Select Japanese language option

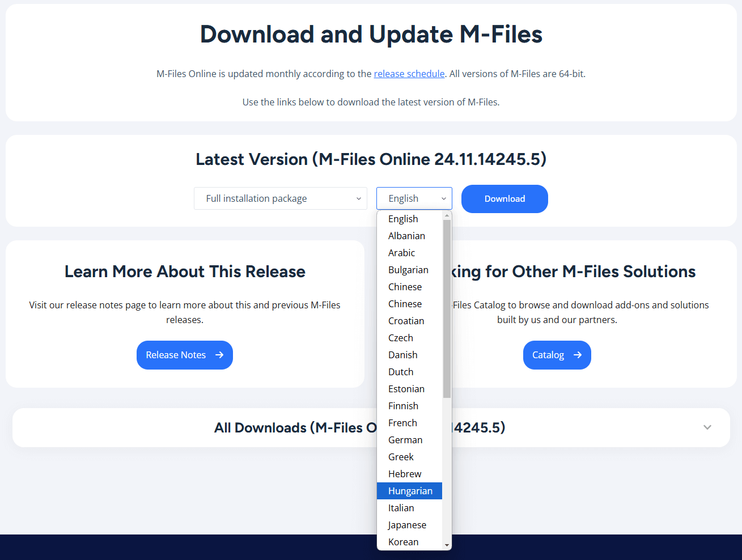click(x=409, y=525)
